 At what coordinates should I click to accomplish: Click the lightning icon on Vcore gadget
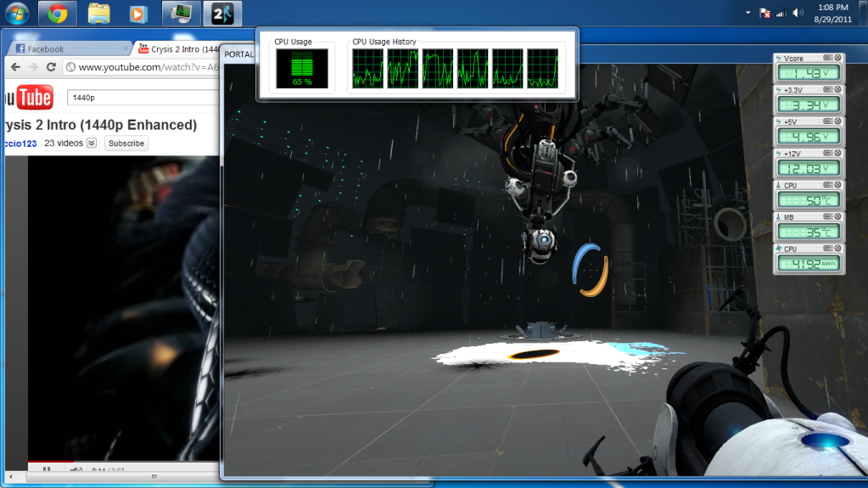tap(779, 59)
